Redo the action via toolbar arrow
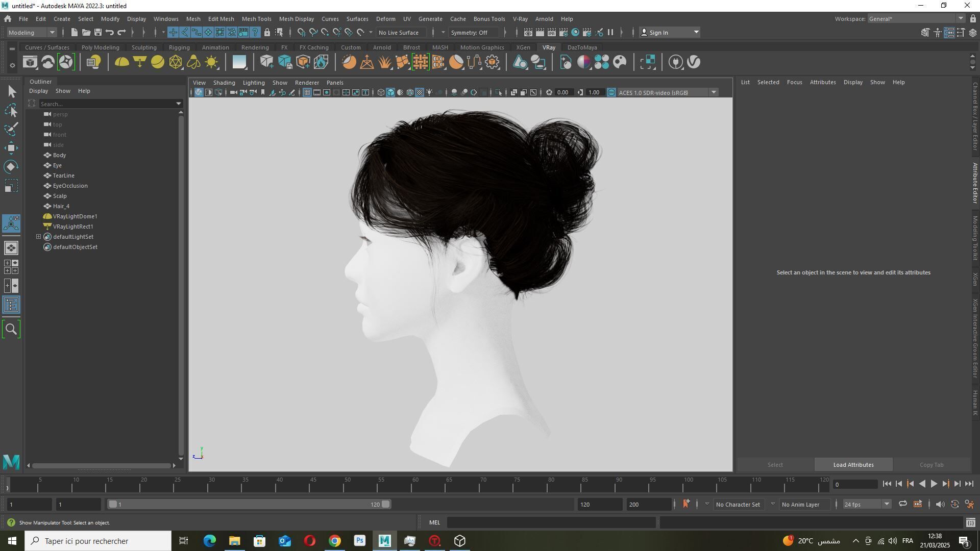 tap(121, 33)
